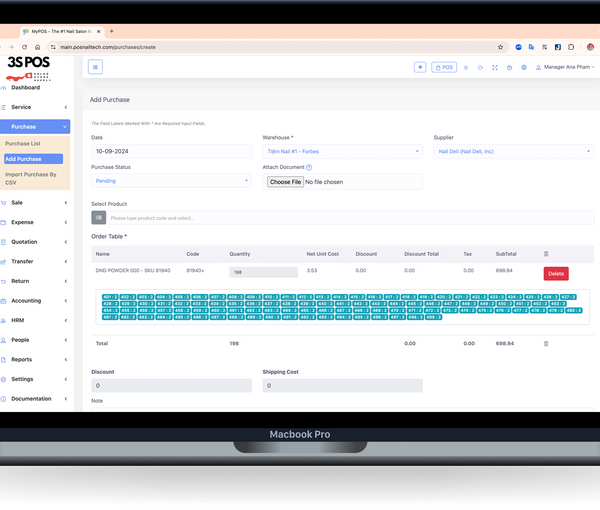Open the Supplier dropdown
Viewport: 600px width, 510px height.
click(x=513, y=151)
